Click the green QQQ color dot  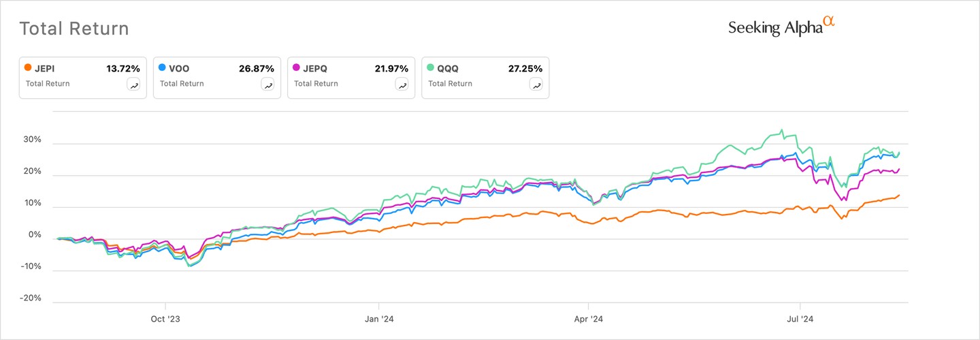(430, 68)
